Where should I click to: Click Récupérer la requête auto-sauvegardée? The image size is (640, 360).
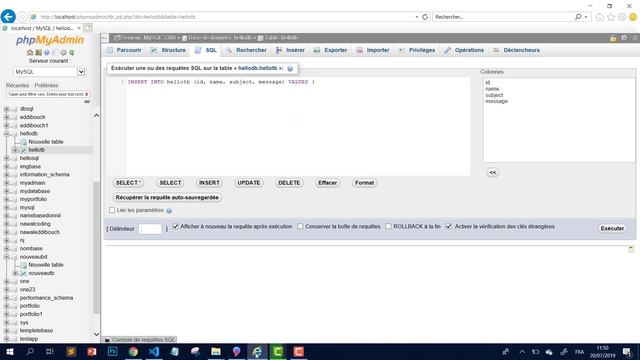[x=167, y=198]
